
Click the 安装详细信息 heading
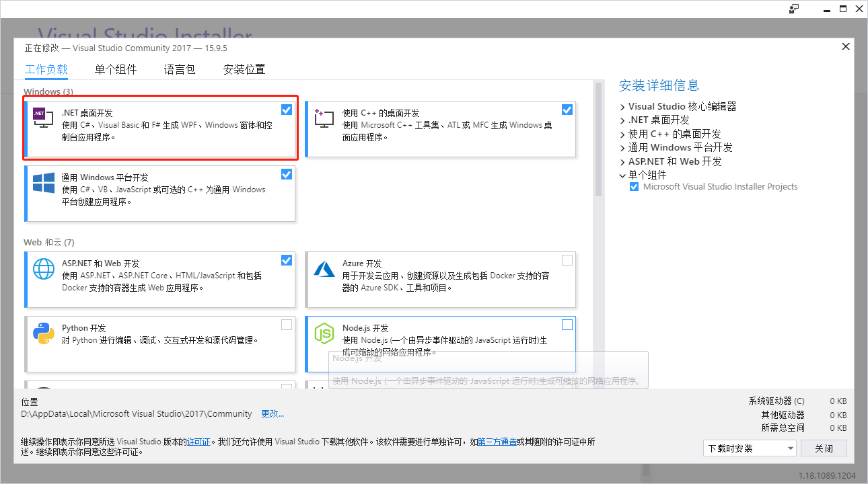tap(659, 85)
